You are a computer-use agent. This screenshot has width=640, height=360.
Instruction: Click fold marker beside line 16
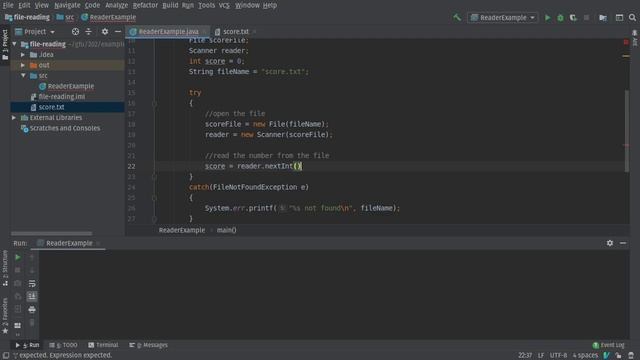click(x=154, y=103)
